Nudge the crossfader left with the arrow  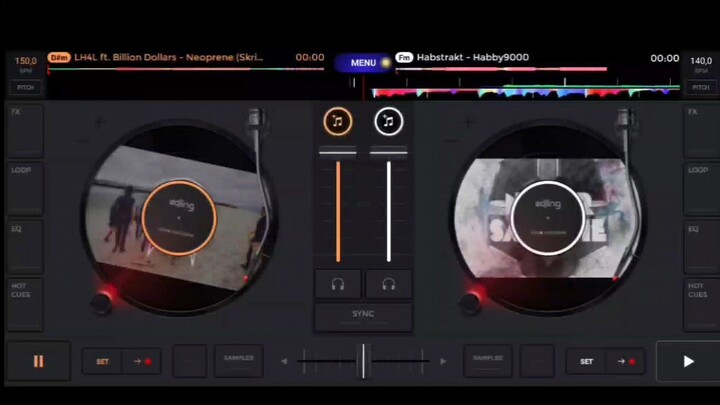(x=284, y=361)
